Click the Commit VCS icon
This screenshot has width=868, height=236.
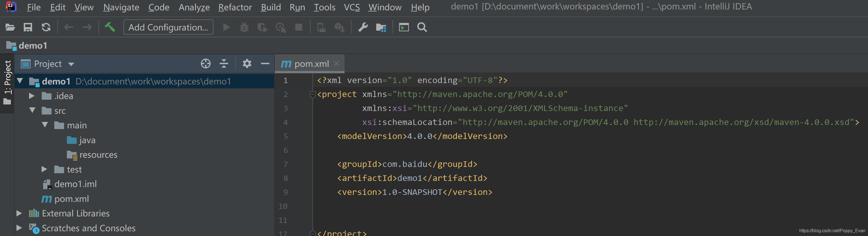click(340, 27)
